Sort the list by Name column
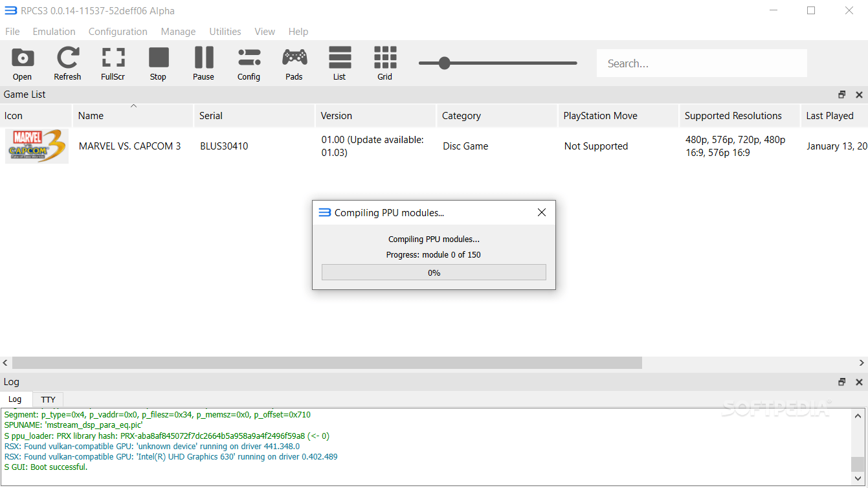This screenshot has height=488, width=868. pos(133,116)
